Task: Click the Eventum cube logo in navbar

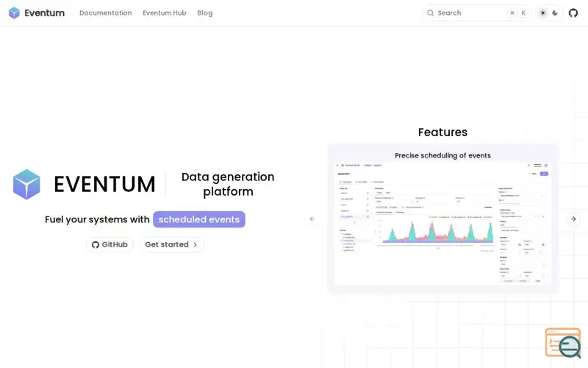Action: click(14, 13)
